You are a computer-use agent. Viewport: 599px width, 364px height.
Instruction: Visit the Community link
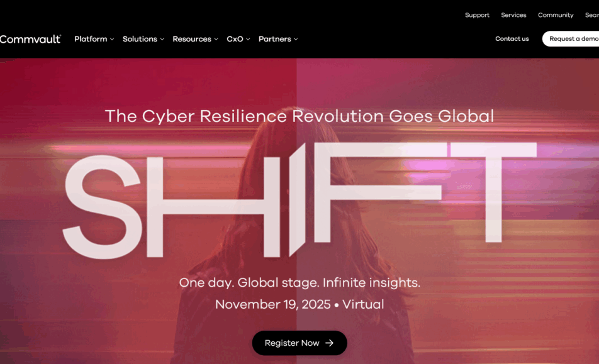tap(556, 15)
